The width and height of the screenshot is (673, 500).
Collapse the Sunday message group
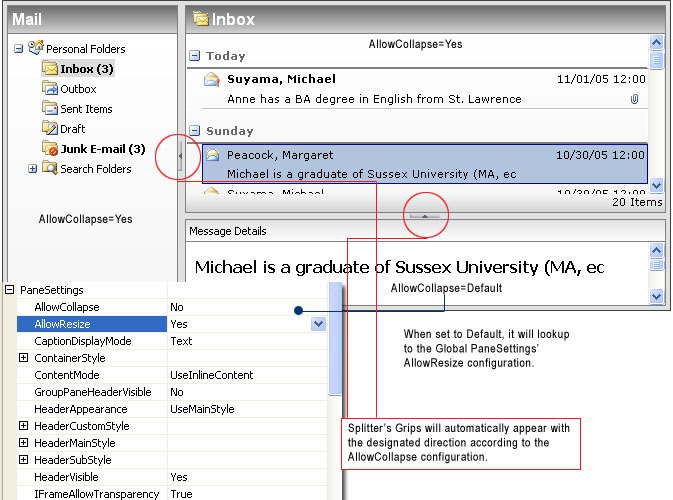coord(195,131)
